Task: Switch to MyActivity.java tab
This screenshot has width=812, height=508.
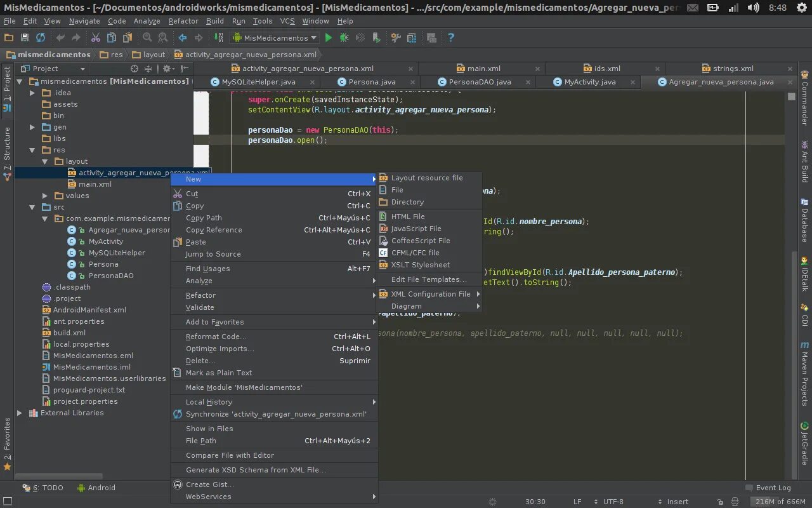Action: pos(589,82)
